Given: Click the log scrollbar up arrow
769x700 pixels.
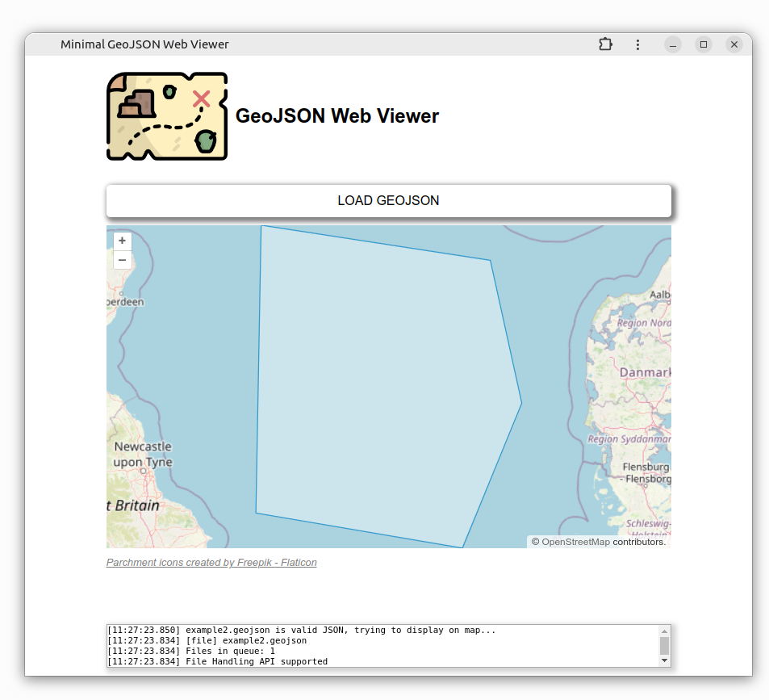Looking at the screenshot, I should (663, 630).
